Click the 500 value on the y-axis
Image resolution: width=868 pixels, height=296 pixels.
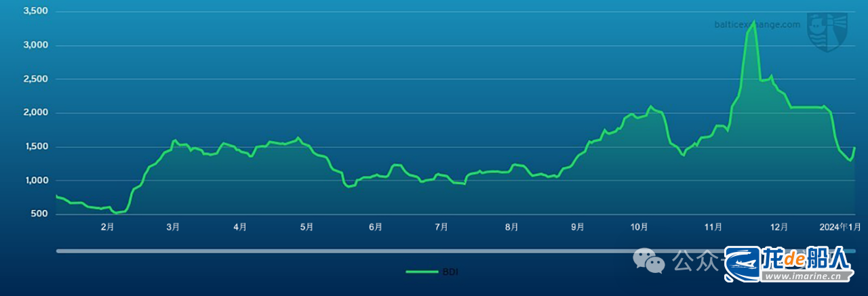39,214
